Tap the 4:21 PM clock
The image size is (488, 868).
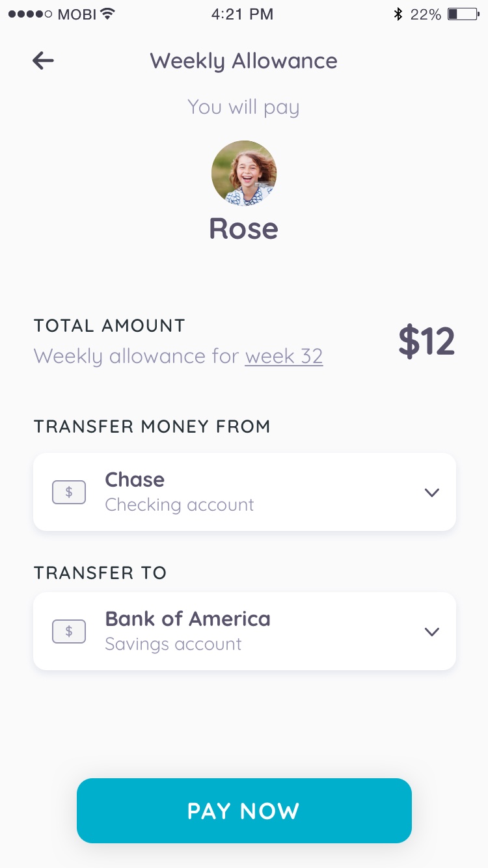pos(242,14)
